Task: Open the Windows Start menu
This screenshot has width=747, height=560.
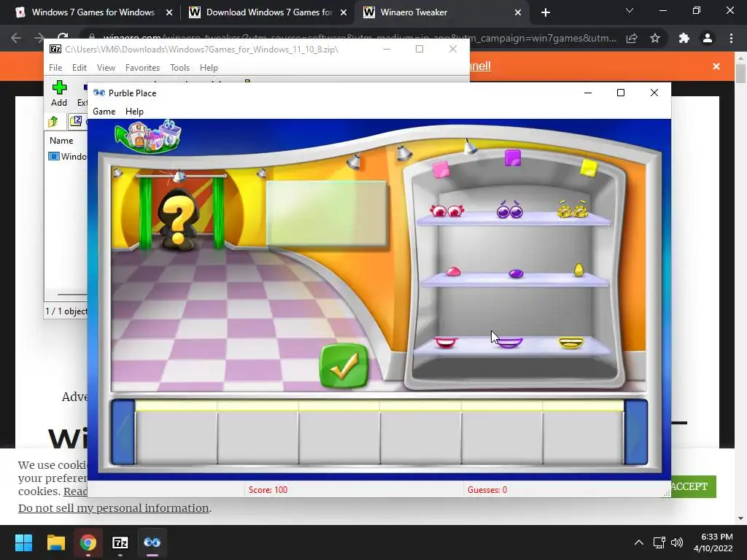Action: point(23,542)
